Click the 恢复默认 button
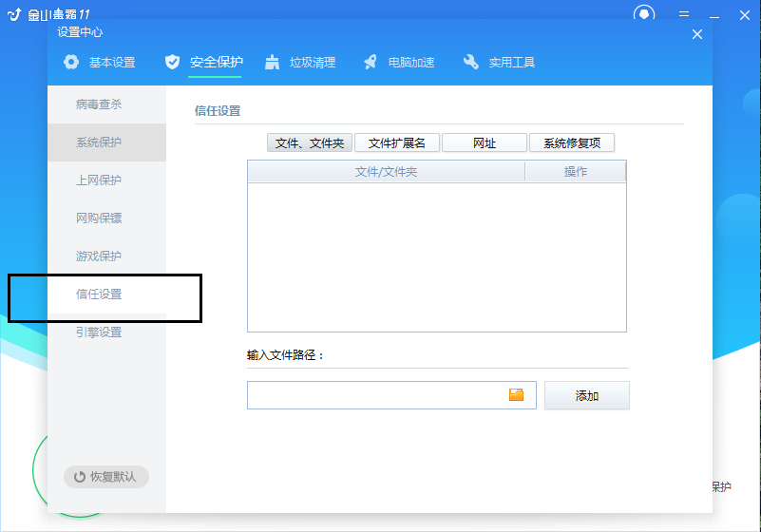This screenshot has height=532, width=761. (106, 477)
